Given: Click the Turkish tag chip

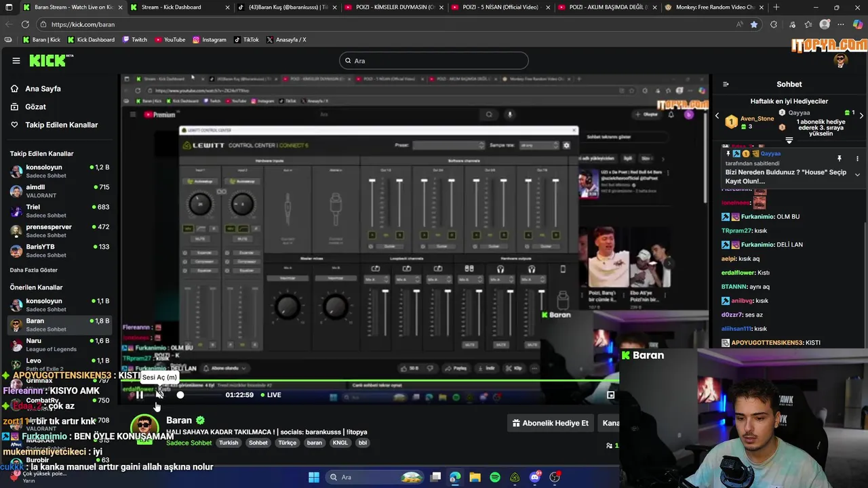Looking at the screenshot, I should [229, 443].
